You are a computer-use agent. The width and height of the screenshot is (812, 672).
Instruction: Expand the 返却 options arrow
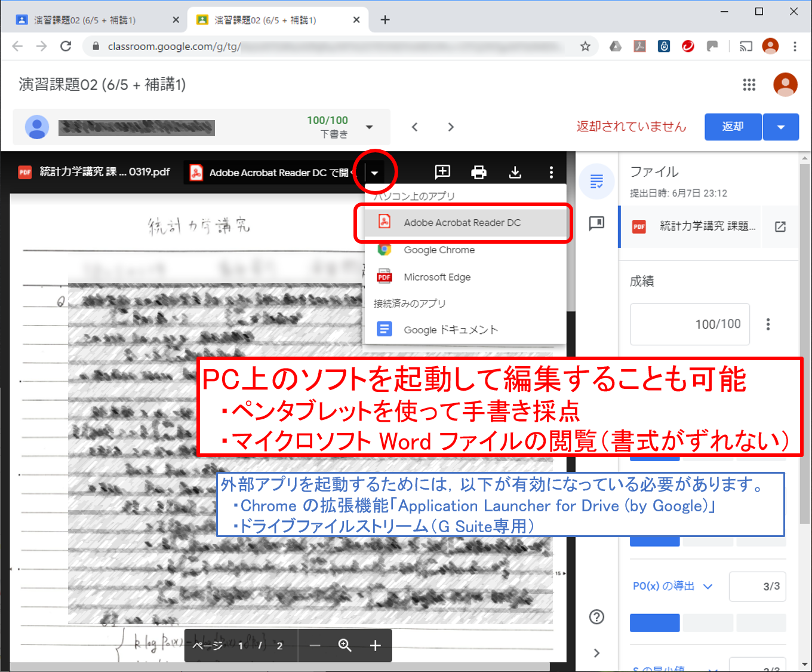coord(780,127)
